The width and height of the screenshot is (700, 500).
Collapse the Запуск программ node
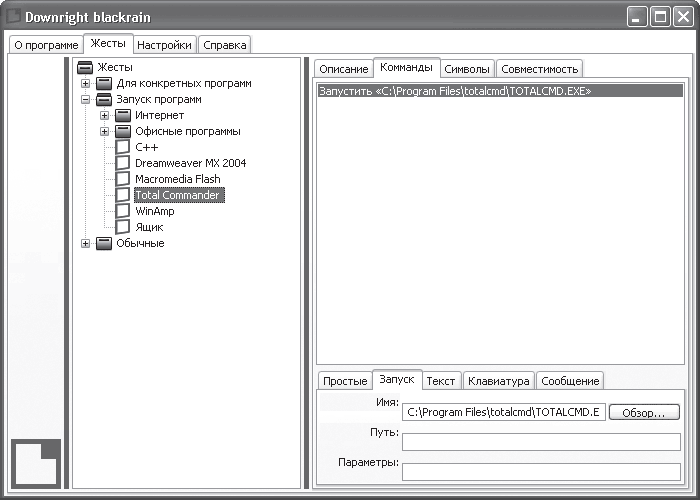click(85, 100)
